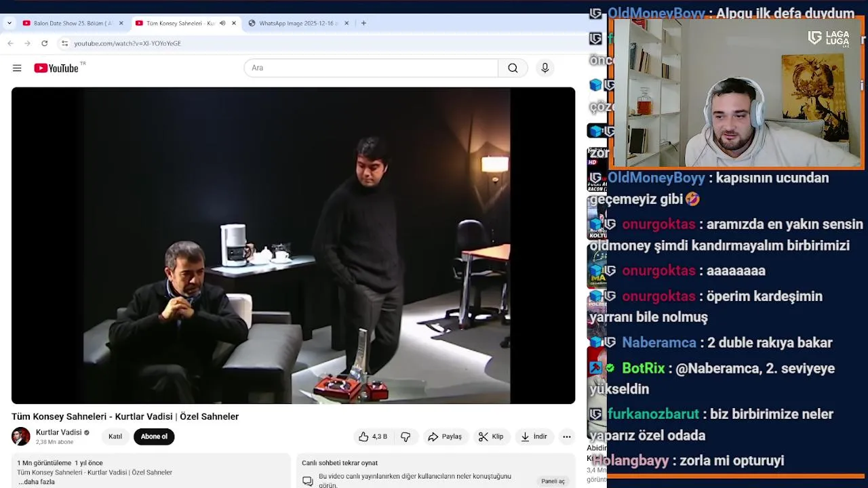Screen dimensions: 868x488
Task: Click the Holangbayy username in chat
Action: (631, 461)
